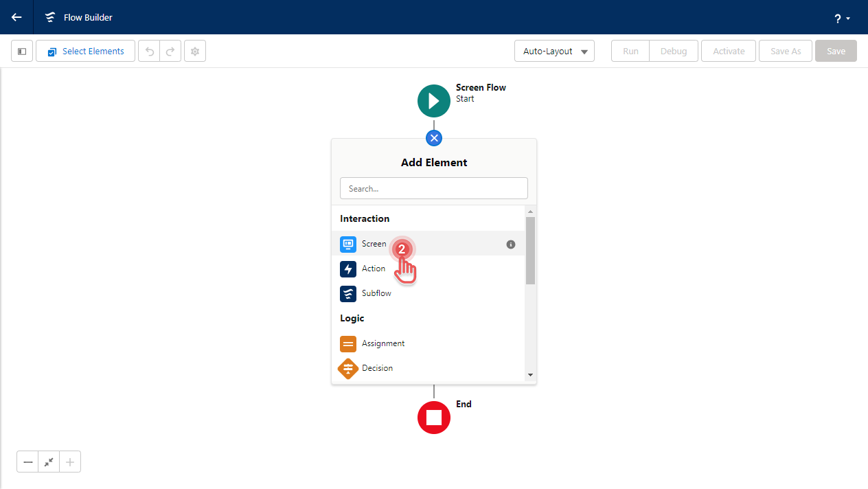868x489 pixels.
Task: Toggle the left panel visibility
Action: [x=21, y=51]
